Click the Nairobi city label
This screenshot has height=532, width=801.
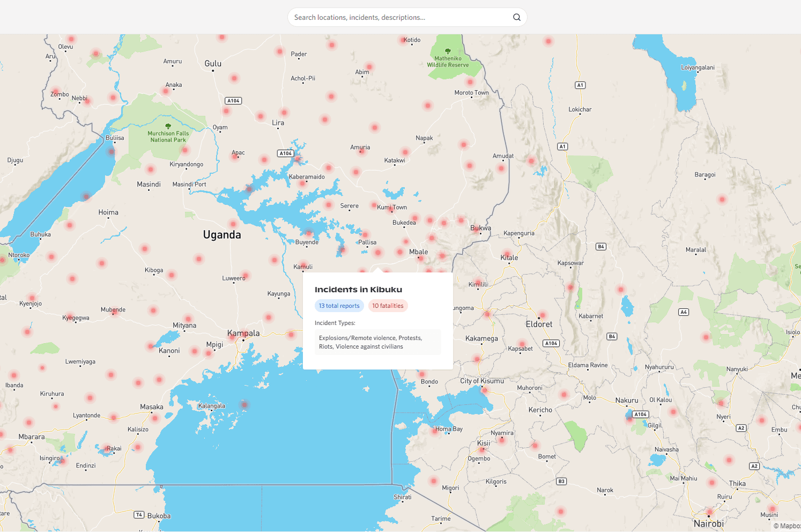[708, 523]
